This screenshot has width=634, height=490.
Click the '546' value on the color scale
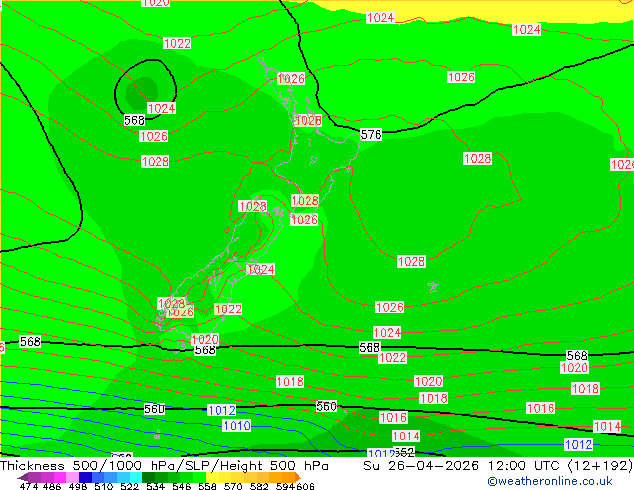(x=182, y=486)
